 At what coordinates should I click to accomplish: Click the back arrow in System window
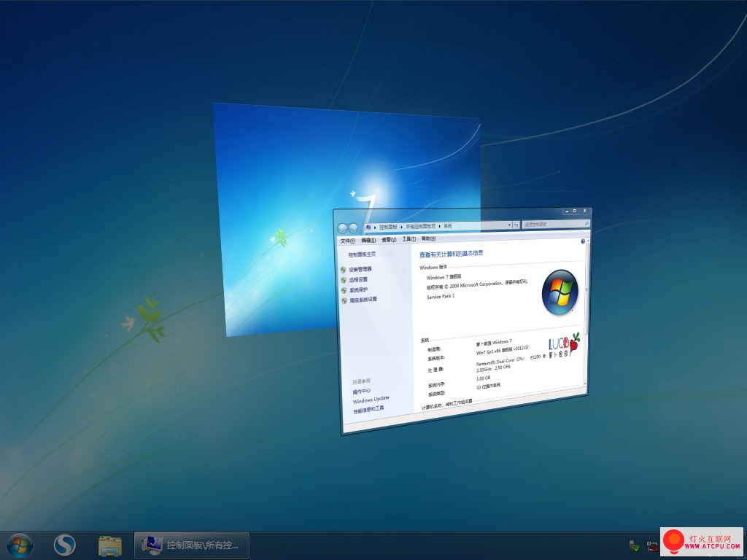click(343, 228)
